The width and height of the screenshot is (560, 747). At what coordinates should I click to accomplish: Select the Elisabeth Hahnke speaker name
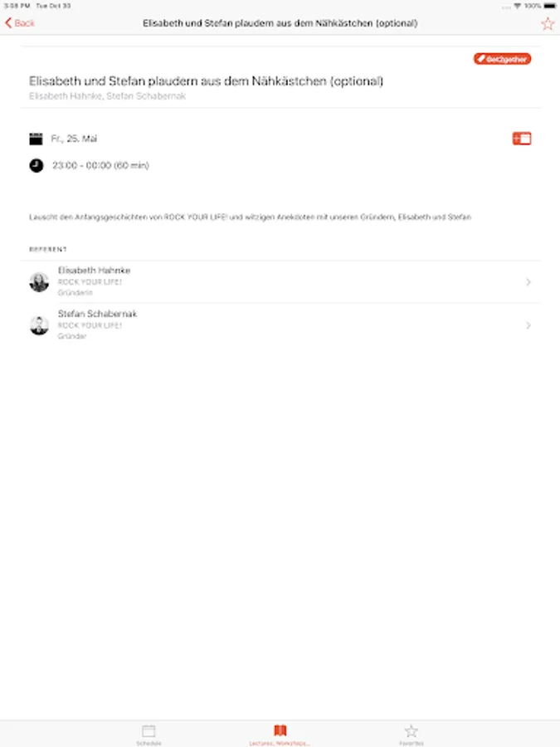click(x=95, y=270)
